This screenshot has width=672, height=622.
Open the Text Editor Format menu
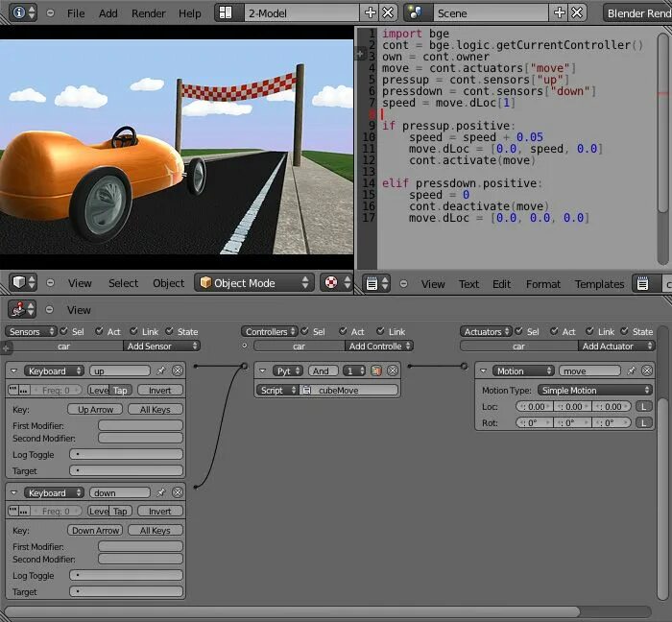543,284
